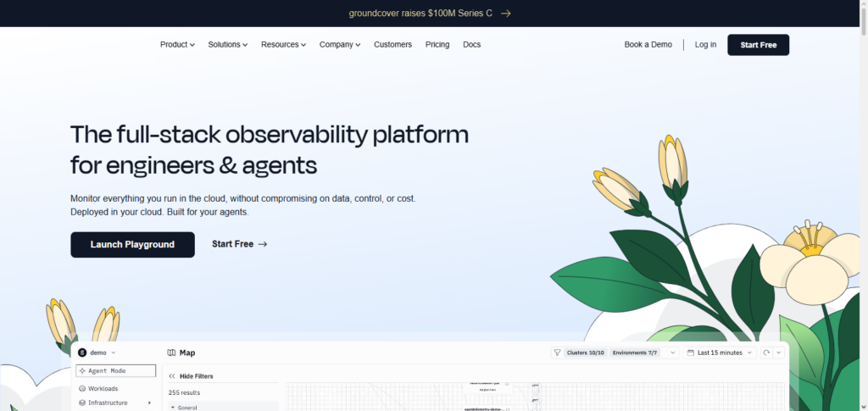Click the Map icon in dashboard header
Image resolution: width=868 pixels, height=411 pixels.
coord(171,353)
